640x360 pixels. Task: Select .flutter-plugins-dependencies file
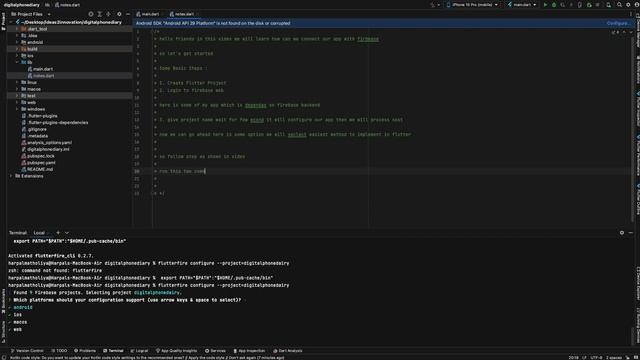tap(58, 122)
